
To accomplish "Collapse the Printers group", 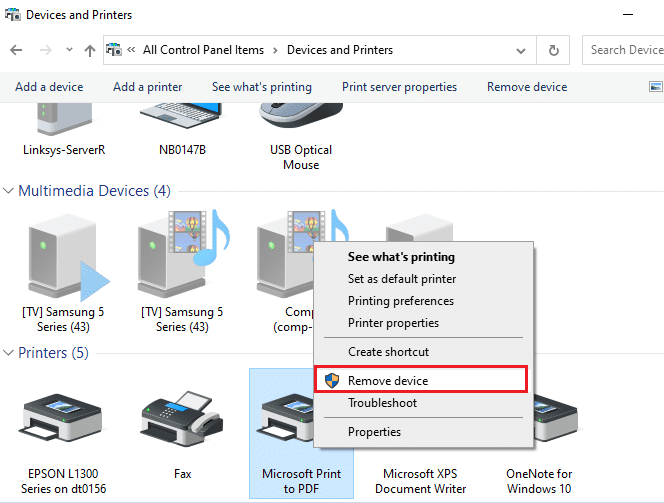I will (x=10, y=353).
